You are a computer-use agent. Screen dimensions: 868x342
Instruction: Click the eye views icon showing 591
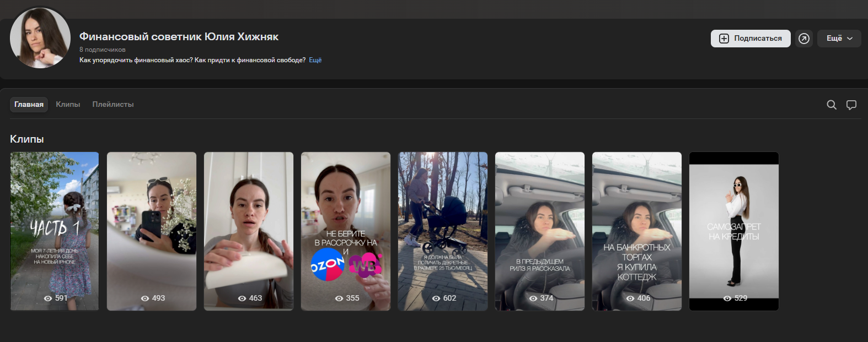click(48, 298)
